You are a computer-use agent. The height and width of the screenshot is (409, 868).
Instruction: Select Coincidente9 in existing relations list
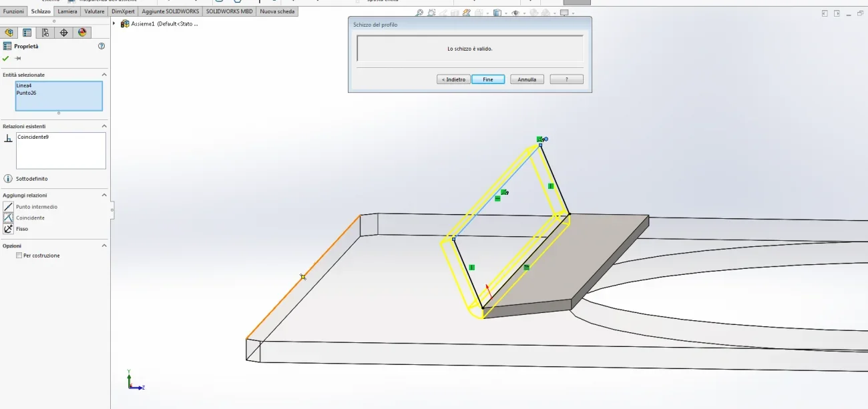pos(33,137)
